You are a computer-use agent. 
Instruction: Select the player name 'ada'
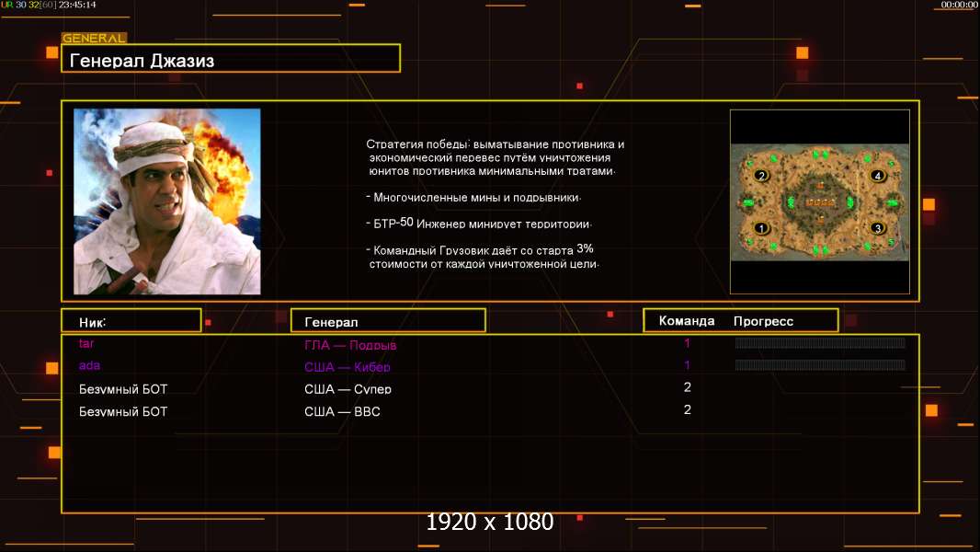coord(89,365)
